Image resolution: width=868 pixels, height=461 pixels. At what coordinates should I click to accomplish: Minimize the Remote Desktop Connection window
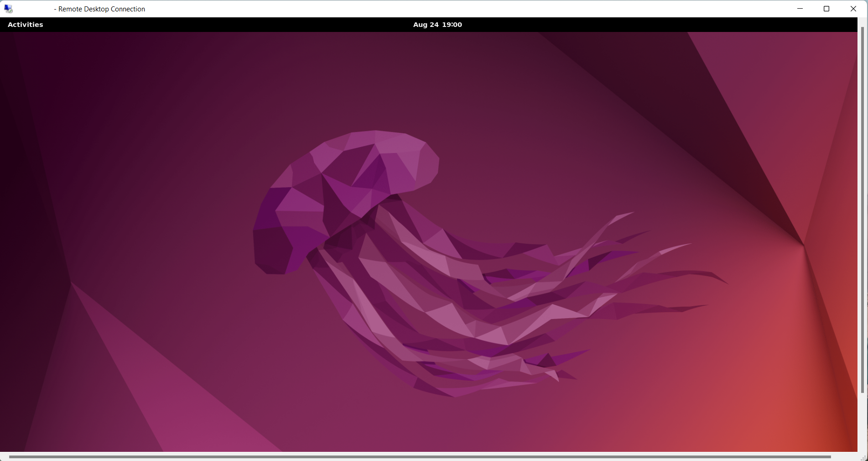coord(800,9)
